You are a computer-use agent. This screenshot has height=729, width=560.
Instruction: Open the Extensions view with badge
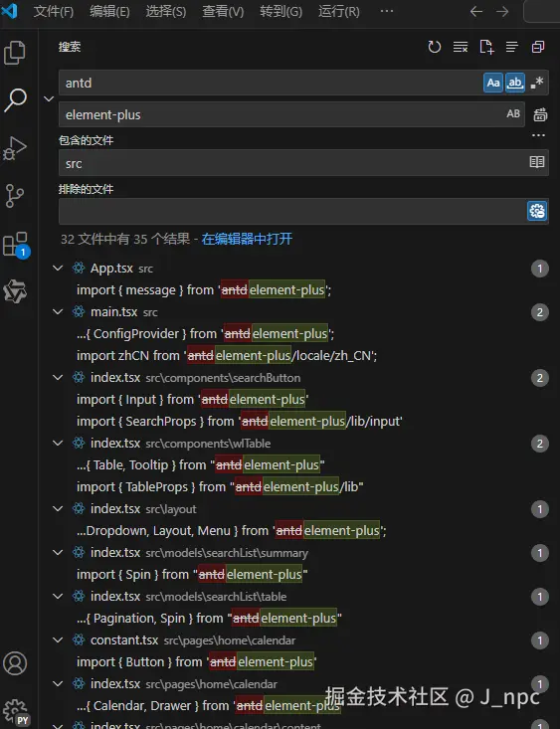click(16, 245)
